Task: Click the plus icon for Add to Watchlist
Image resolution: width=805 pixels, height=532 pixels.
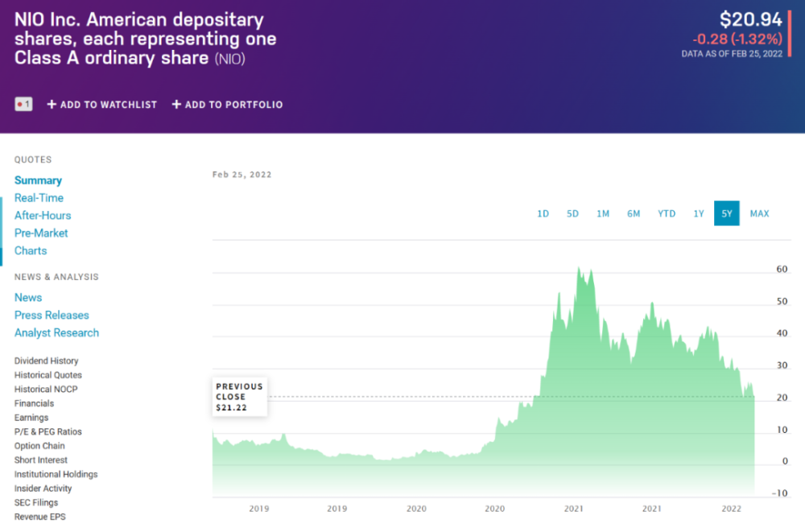Action: pyautogui.click(x=52, y=105)
